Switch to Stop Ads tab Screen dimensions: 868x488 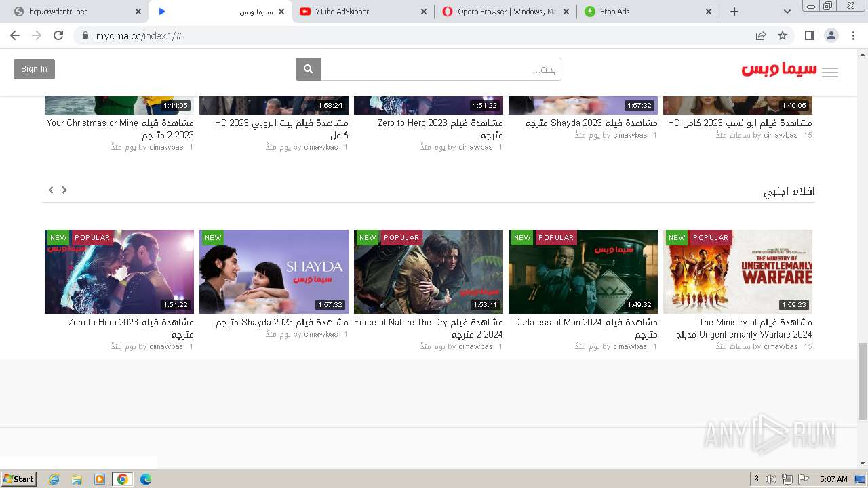648,12
